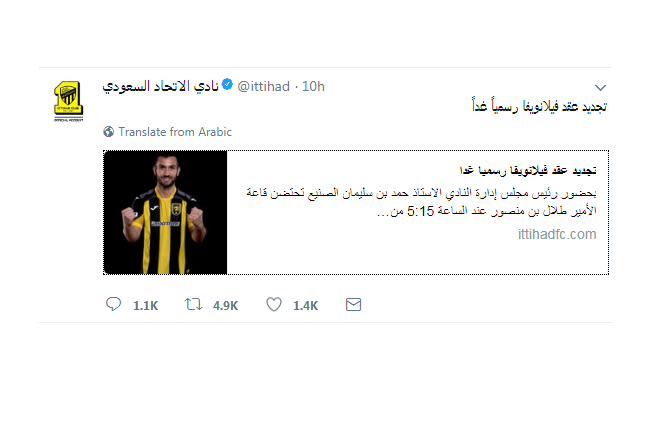Viewport: 666px width, 447px height.
Task: Click Translate from Arabic link
Action: pyautogui.click(x=175, y=132)
